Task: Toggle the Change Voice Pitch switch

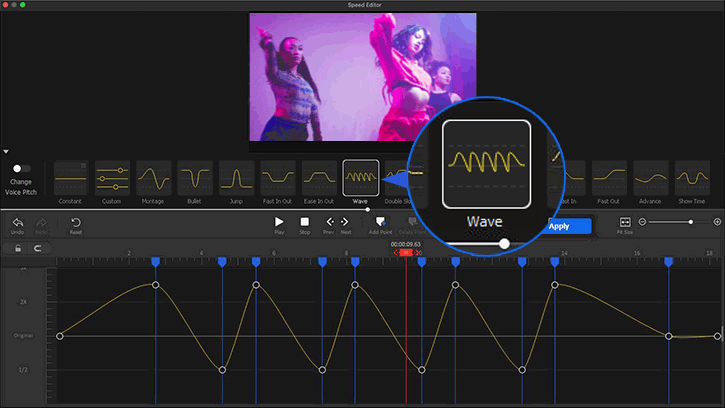Action: 20,169
